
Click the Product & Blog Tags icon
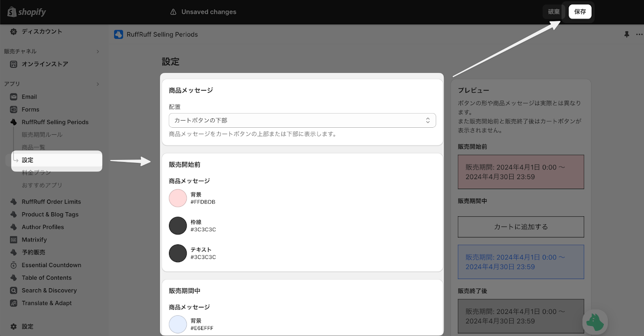14,214
